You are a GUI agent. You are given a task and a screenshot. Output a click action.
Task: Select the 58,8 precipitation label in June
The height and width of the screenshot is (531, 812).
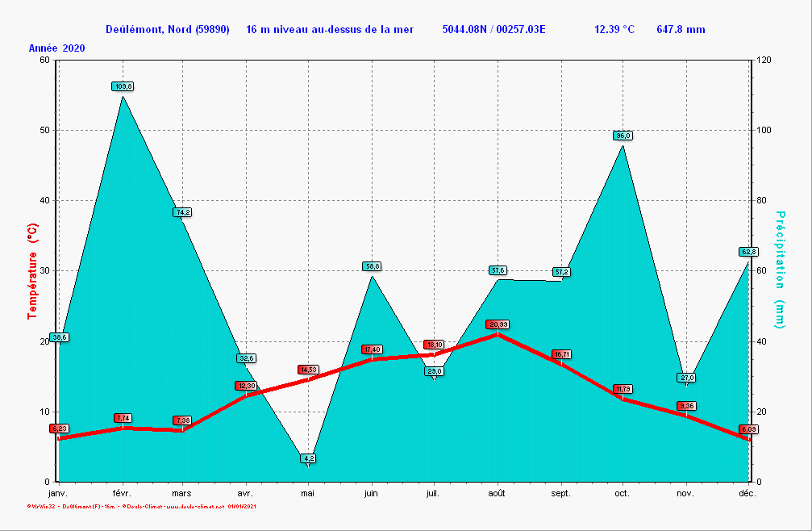[x=372, y=265]
